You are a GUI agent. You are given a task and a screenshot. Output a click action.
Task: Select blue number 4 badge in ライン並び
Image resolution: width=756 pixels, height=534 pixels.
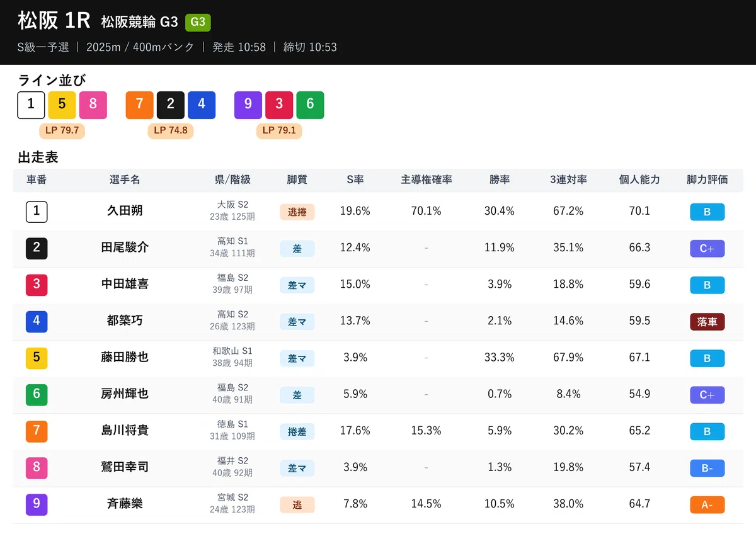(x=202, y=105)
